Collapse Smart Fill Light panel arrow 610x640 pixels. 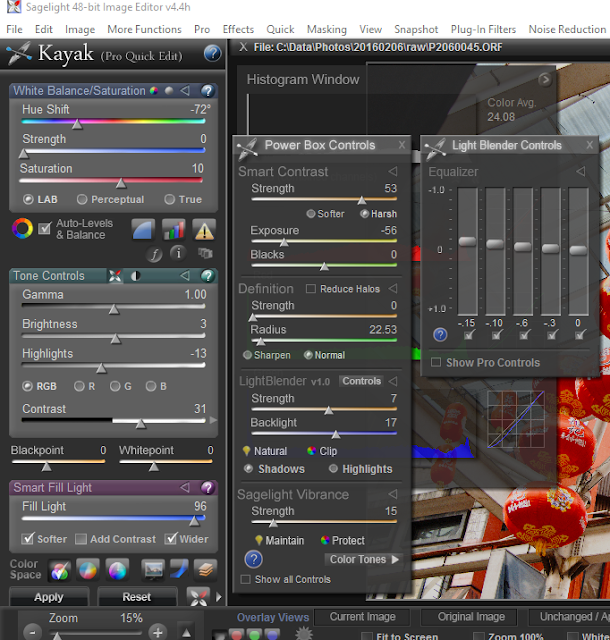[185, 487]
